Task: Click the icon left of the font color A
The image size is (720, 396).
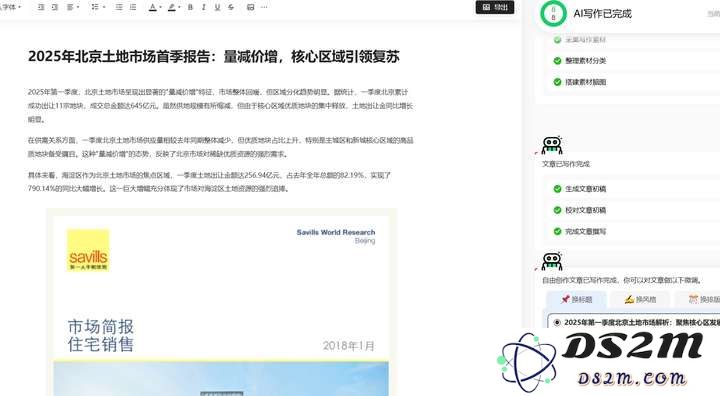Action: pos(133,7)
